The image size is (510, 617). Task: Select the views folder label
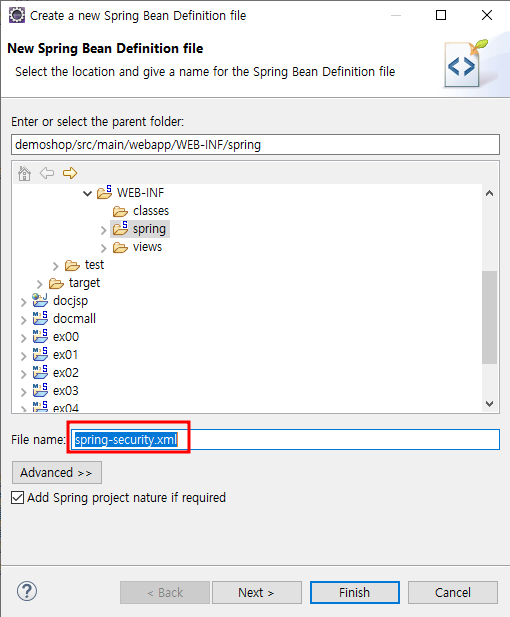coord(147,247)
